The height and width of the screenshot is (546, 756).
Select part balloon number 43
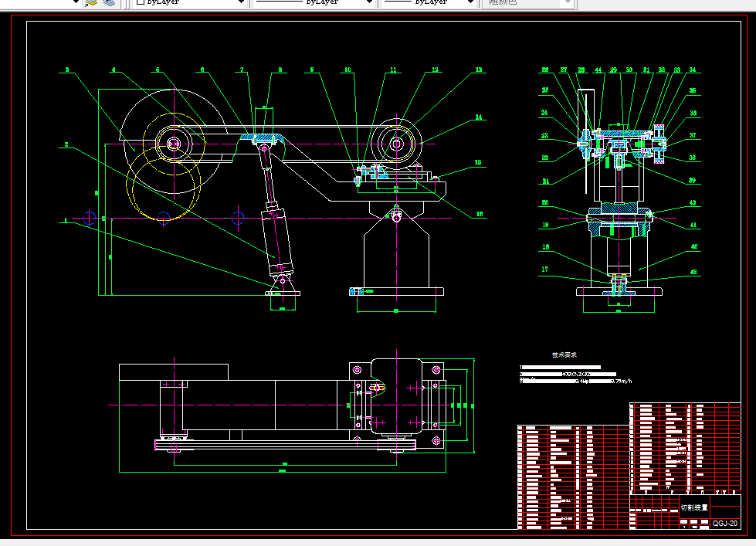click(x=693, y=272)
